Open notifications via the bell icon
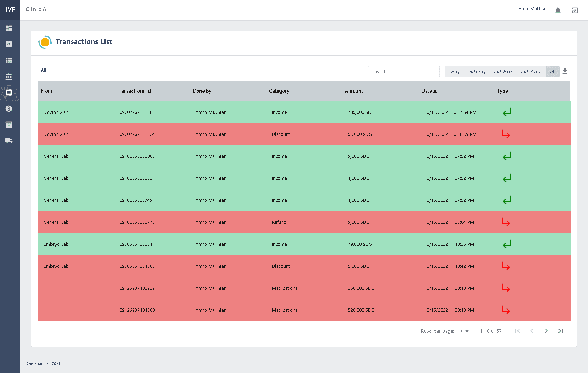This screenshot has width=588, height=373. [x=558, y=10]
